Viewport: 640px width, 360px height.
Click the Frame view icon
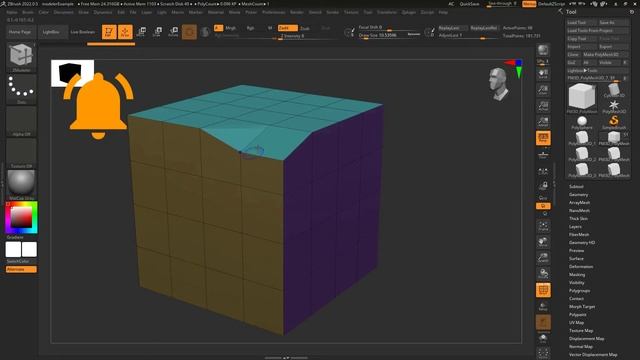pyautogui.click(x=543, y=226)
